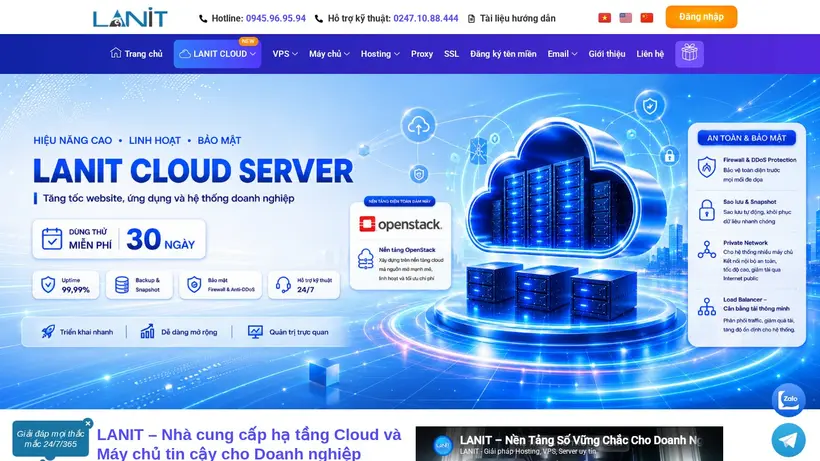
Task: Click heading LANIT – Nhà cung cấp hạ tầng Cloud
Action: coord(249,444)
